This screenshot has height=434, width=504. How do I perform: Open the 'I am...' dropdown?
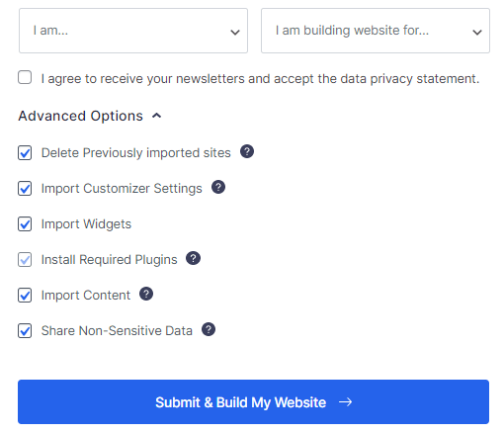pyautogui.click(x=133, y=31)
